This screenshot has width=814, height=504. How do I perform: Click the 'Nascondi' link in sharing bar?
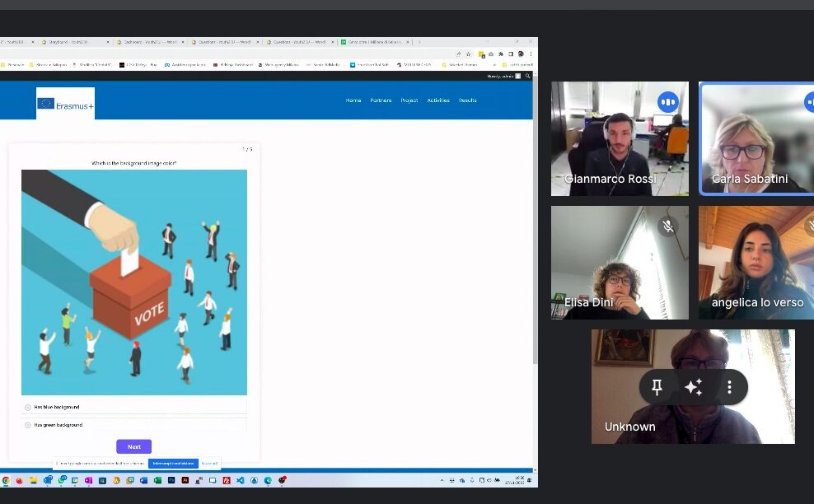click(210, 464)
